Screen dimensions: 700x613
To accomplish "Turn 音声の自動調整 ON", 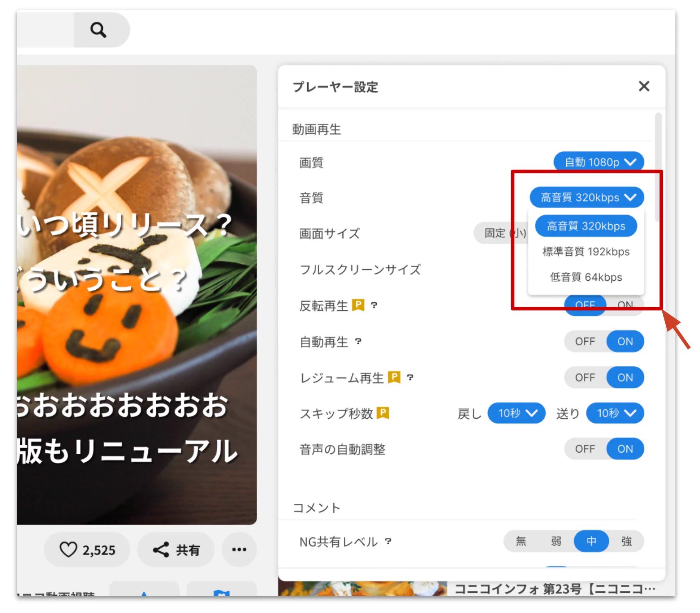I will point(625,449).
